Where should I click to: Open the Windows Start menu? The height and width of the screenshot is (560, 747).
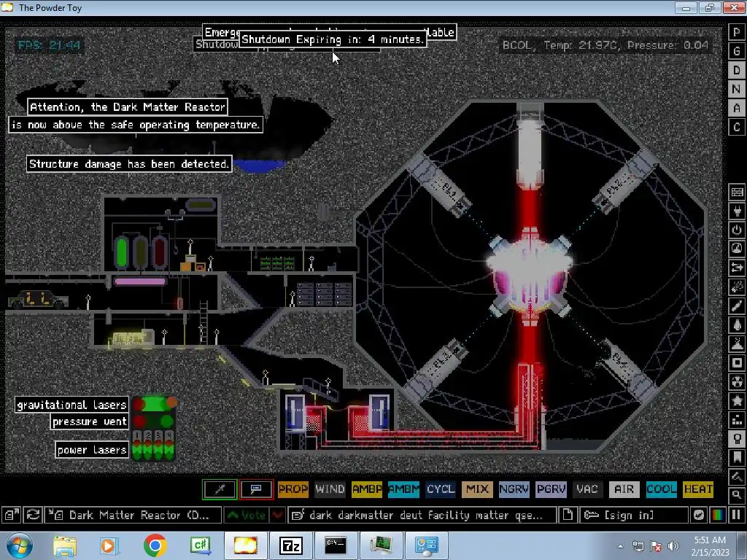[20, 545]
